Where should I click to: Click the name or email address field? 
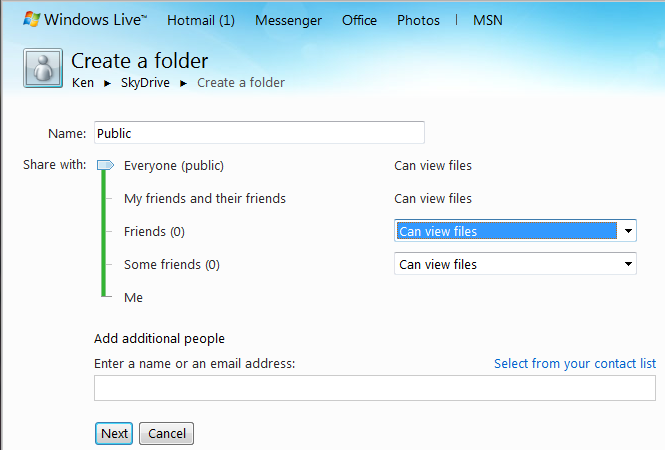click(375, 388)
